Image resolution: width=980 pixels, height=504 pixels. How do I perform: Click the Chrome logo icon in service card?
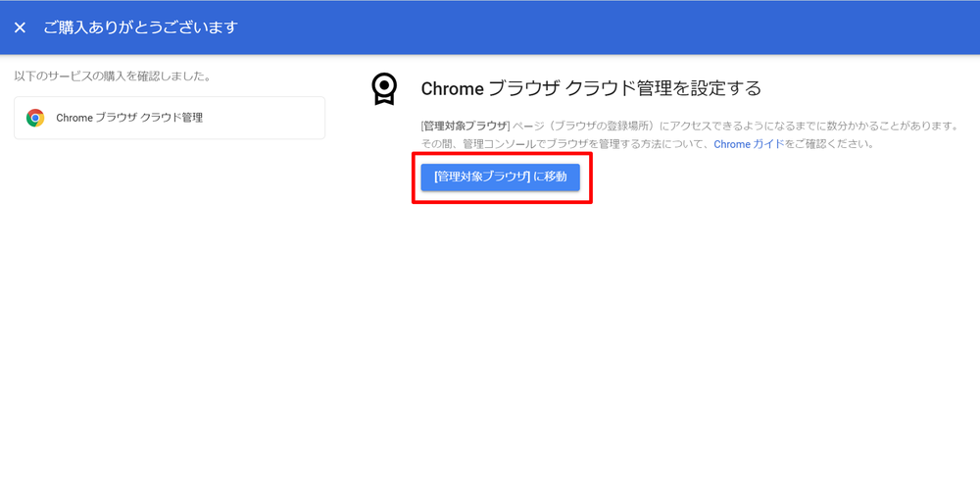[35, 118]
